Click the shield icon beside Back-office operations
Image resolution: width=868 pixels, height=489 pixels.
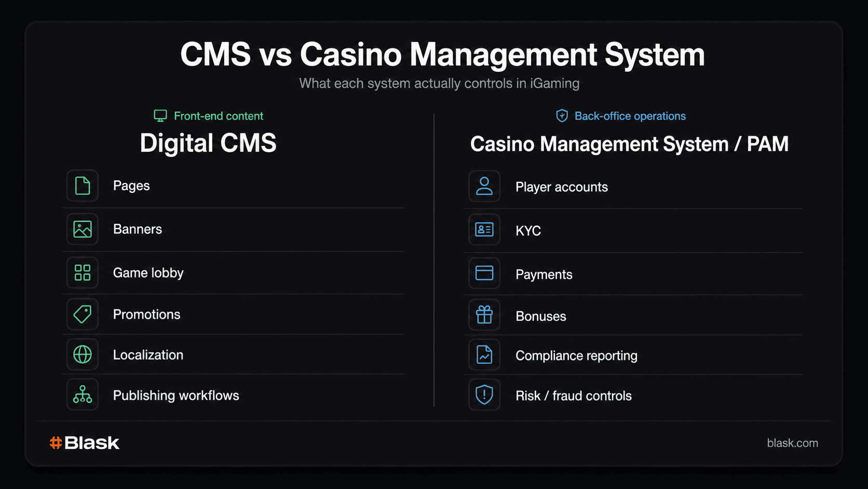[562, 116]
